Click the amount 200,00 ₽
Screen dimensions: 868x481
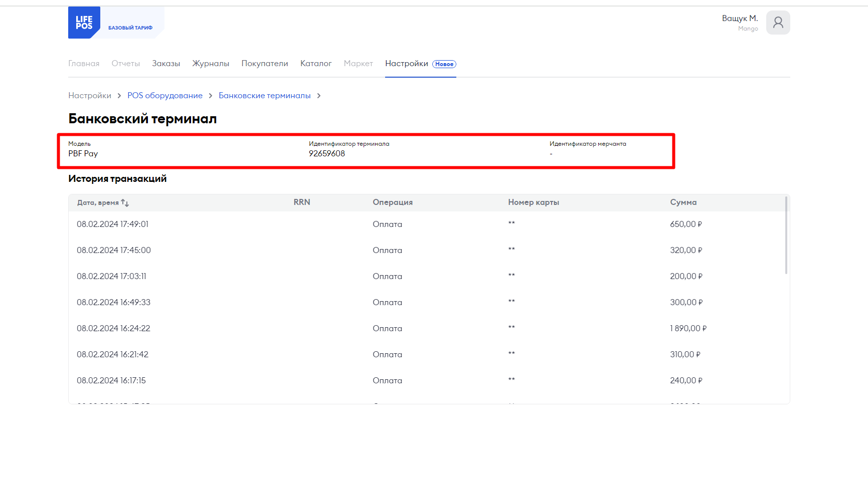(686, 277)
